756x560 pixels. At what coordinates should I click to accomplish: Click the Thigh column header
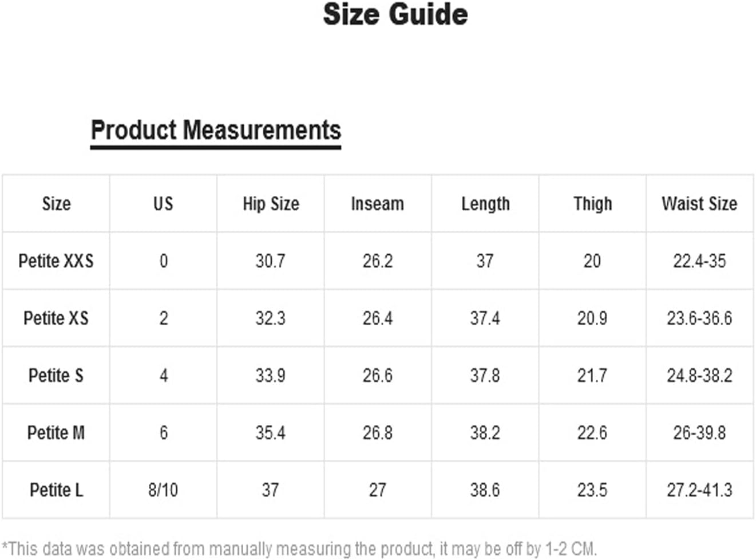point(592,204)
